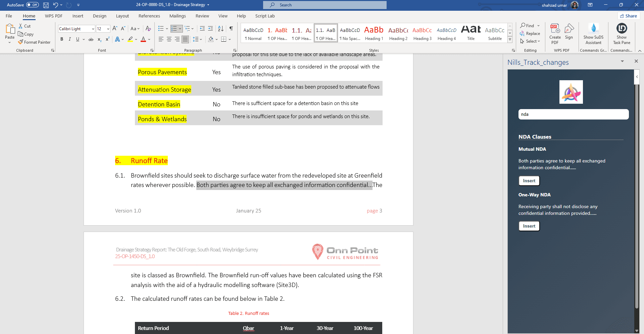Apply red font color
Image resolution: width=644 pixels, height=334 pixels.
[x=143, y=39]
